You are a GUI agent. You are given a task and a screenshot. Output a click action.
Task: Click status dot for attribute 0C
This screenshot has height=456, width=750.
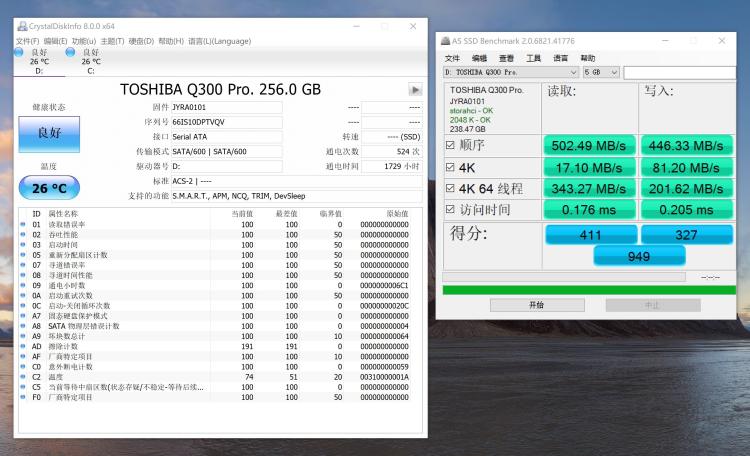23,306
